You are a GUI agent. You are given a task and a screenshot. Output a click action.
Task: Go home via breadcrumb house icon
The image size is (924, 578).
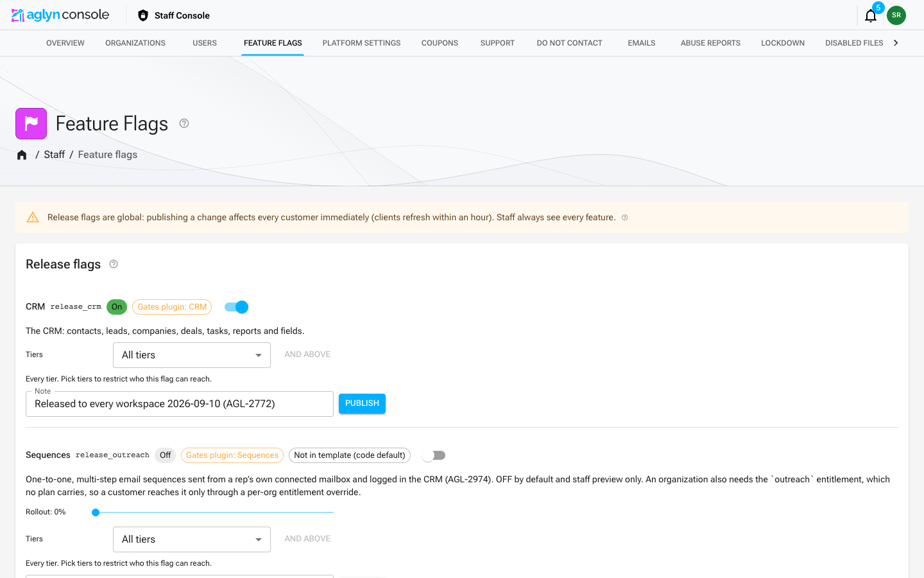point(22,155)
